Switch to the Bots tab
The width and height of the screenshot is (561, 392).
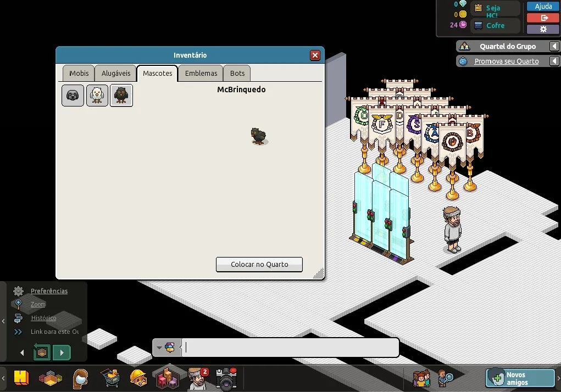click(237, 73)
